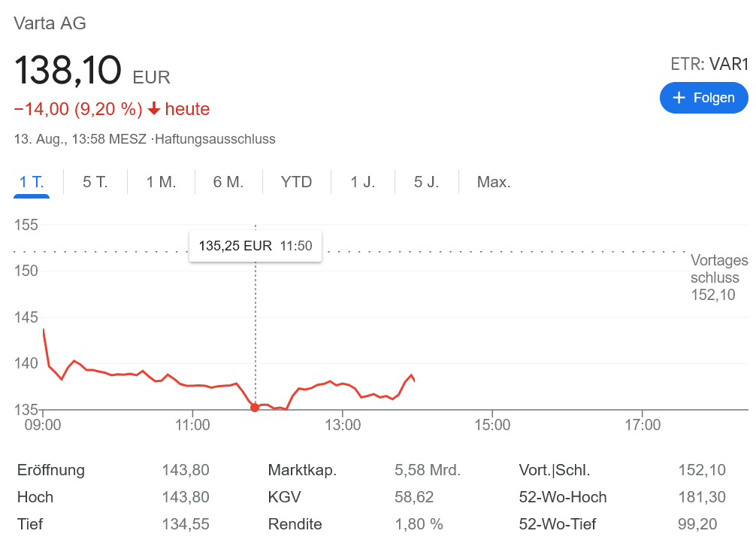756x555 pixels.
Task: Switch to the 5 T. chart range
Action: coord(95,182)
